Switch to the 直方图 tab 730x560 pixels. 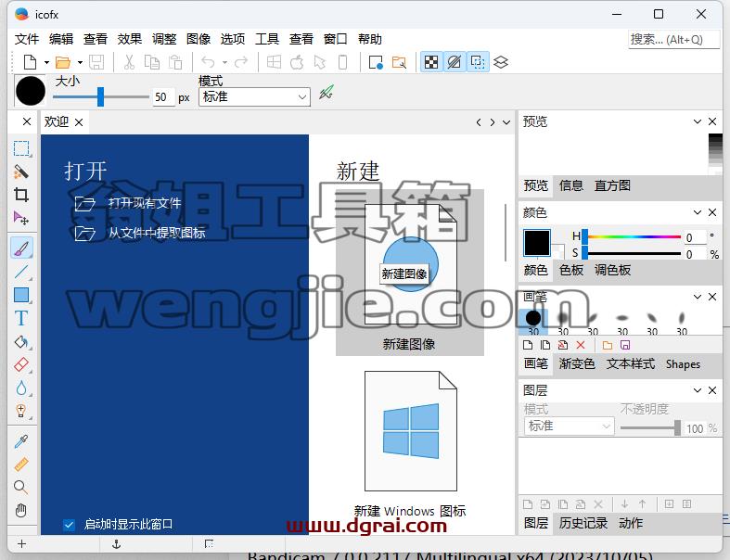612,185
